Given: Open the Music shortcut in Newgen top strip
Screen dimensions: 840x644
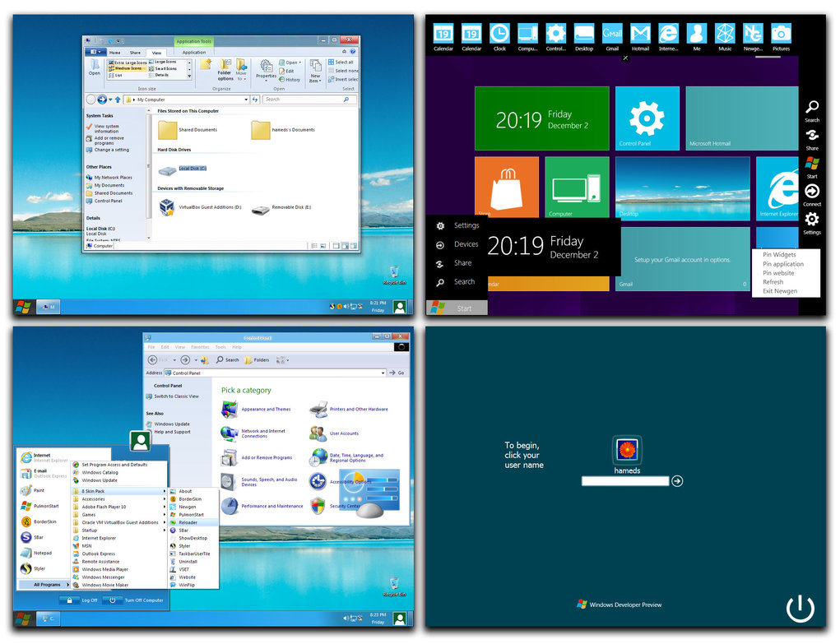Looking at the screenshot, I should (x=725, y=38).
